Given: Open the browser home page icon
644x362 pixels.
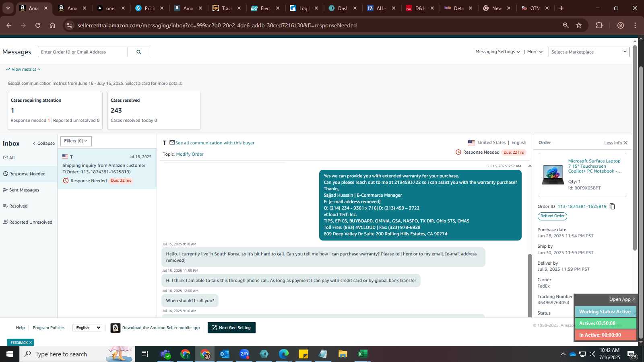Looking at the screenshot, I should click(52, 25).
